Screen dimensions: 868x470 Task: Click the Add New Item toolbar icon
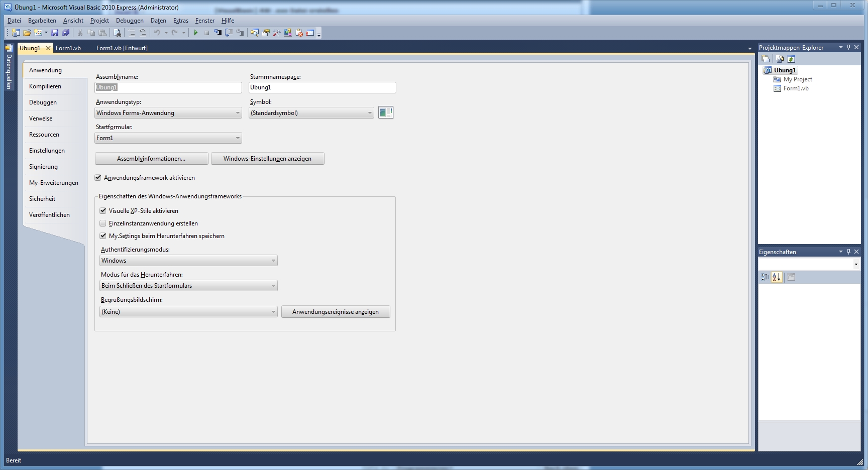[x=38, y=33]
